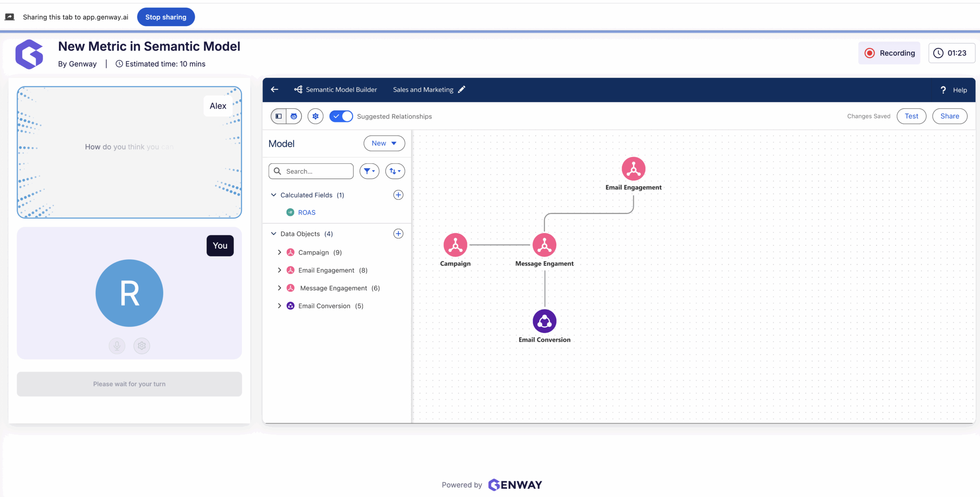Expand the Campaign data object

[279, 252]
